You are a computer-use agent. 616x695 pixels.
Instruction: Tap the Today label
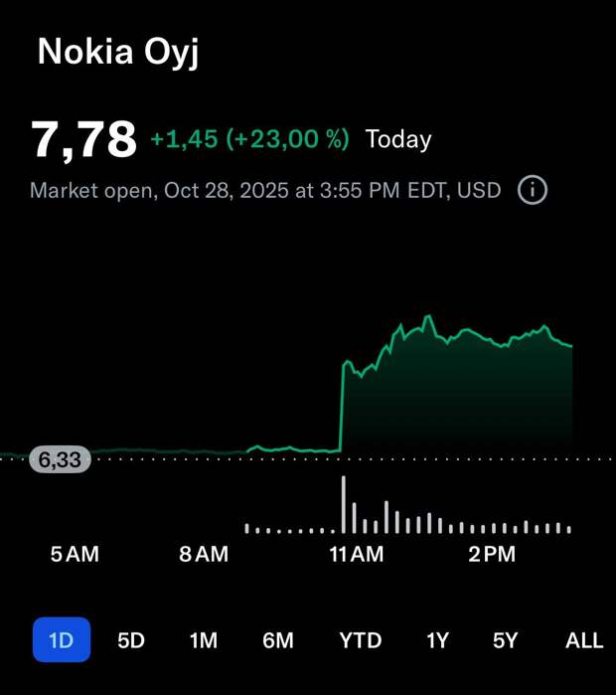coord(398,139)
